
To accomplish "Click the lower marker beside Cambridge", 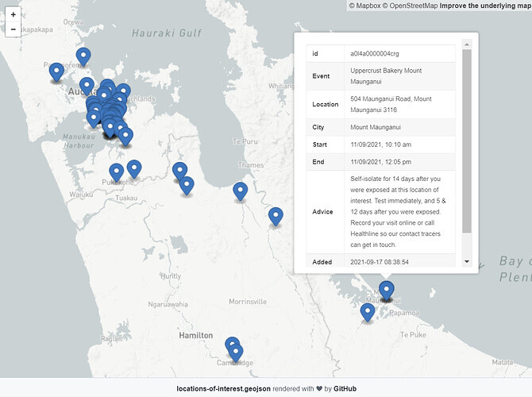I will [x=236, y=353].
